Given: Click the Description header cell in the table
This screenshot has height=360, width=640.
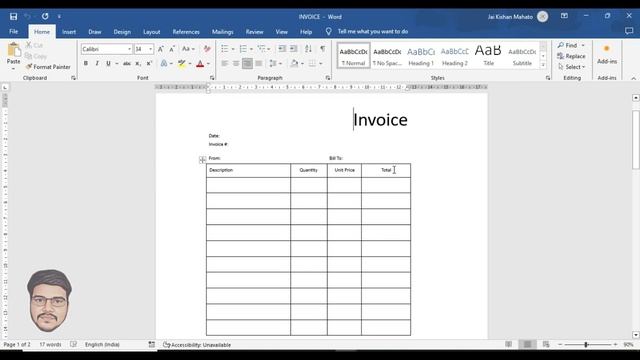Looking at the screenshot, I should coord(248,170).
